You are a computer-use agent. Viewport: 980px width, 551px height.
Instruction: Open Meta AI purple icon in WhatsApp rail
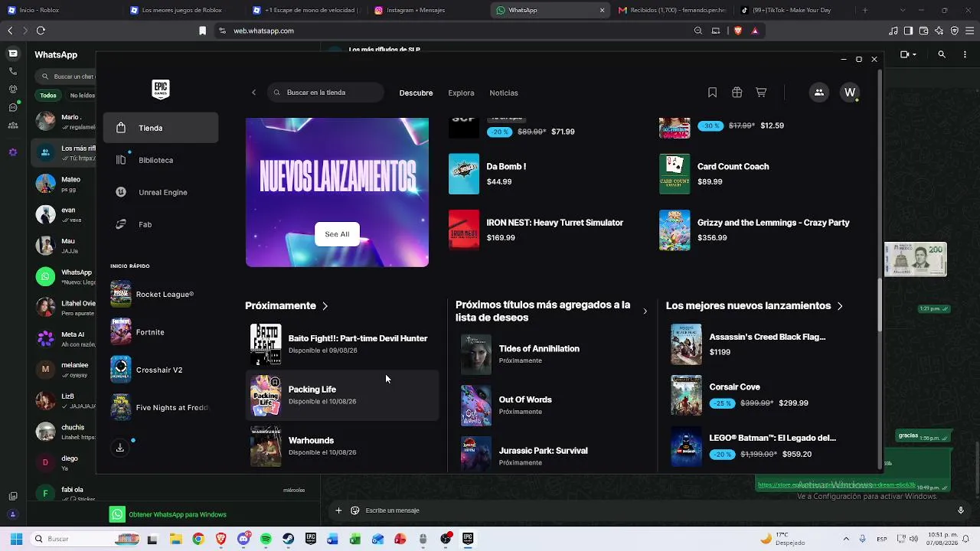click(x=13, y=152)
